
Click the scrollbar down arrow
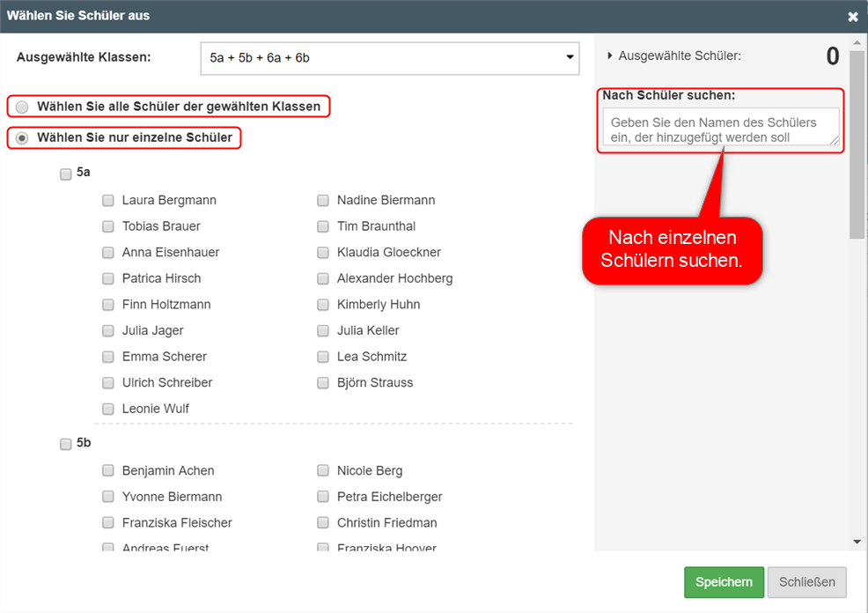857,542
